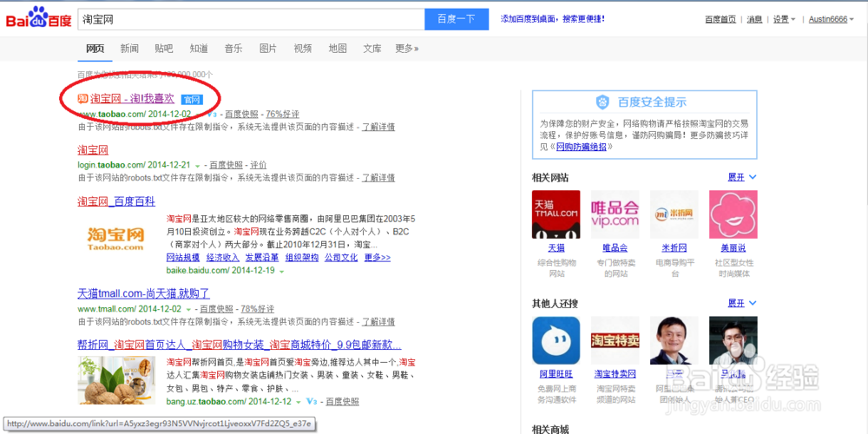Click the walnut image thumbnail
868x434 pixels.
point(115,381)
